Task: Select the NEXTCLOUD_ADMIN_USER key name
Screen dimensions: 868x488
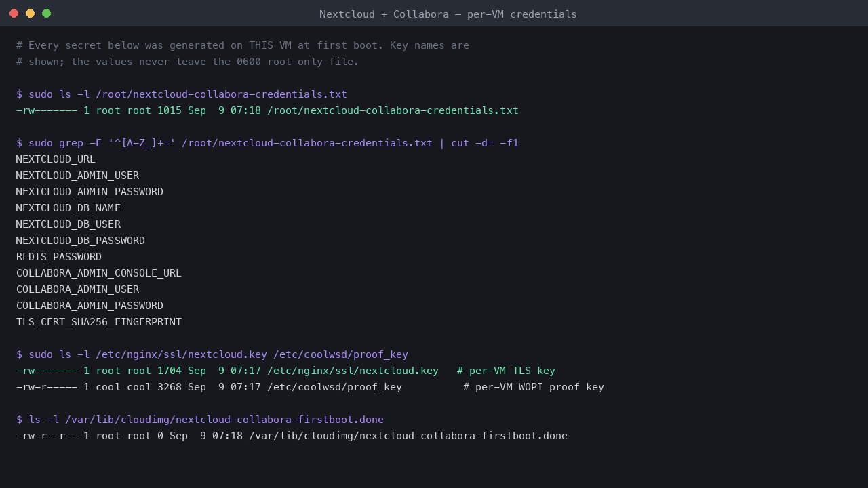Action: click(77, 176)
